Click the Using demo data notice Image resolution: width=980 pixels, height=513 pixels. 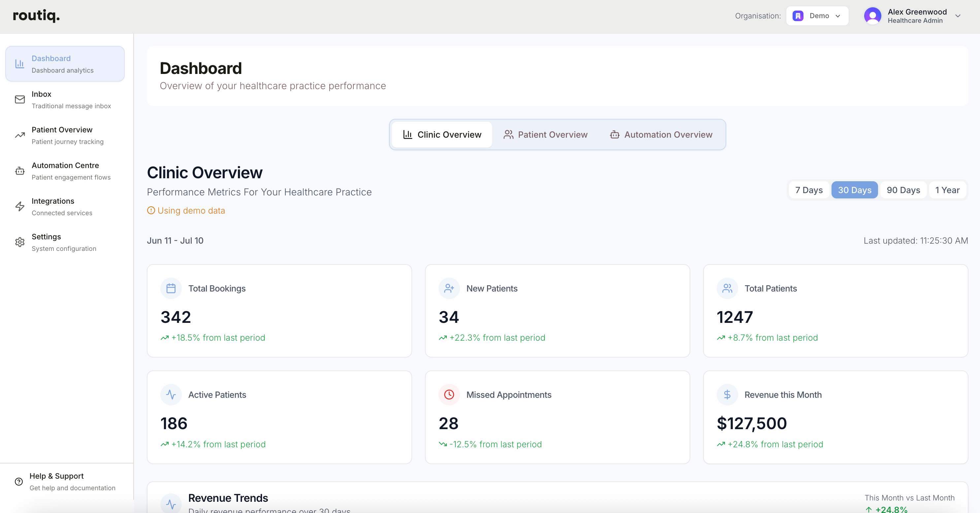tap(186, 211)
